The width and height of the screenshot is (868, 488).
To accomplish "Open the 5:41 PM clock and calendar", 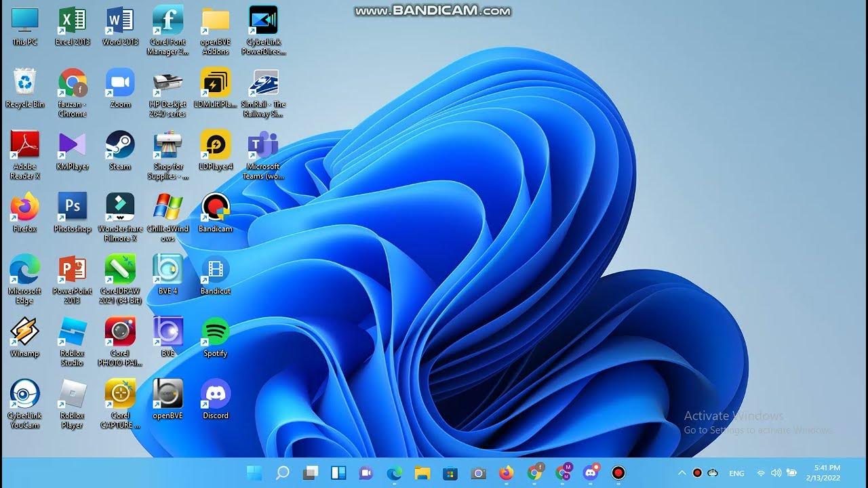I will (823, 472).
